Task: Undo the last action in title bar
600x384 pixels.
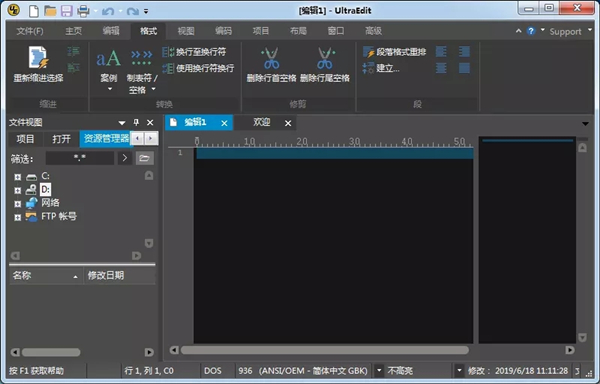Action: tap(108, 11)
